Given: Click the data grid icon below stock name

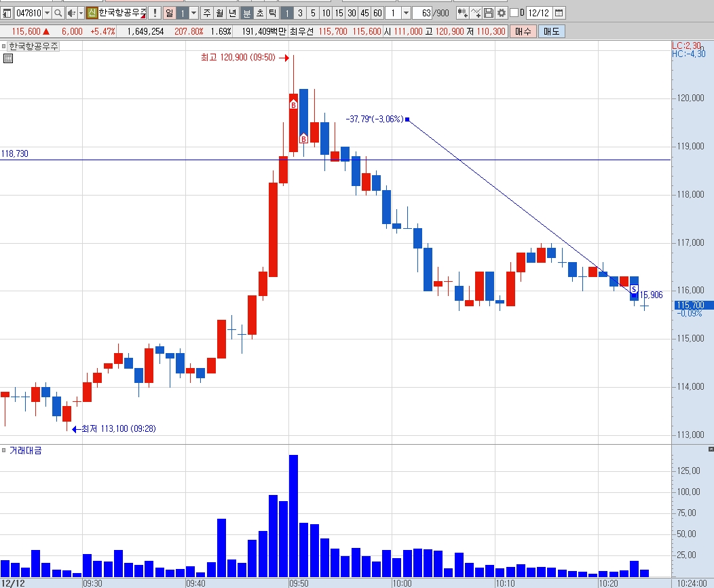Looking at the screenshot, I should [7, 58].
